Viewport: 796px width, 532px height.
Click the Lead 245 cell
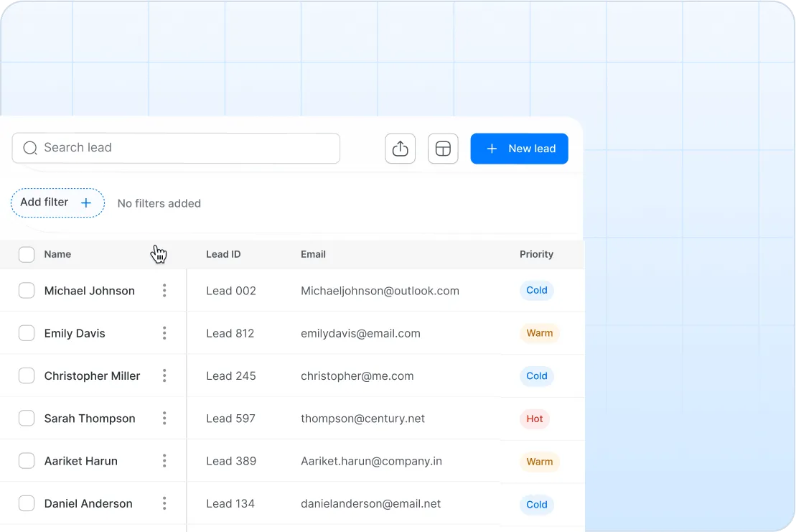231,376
